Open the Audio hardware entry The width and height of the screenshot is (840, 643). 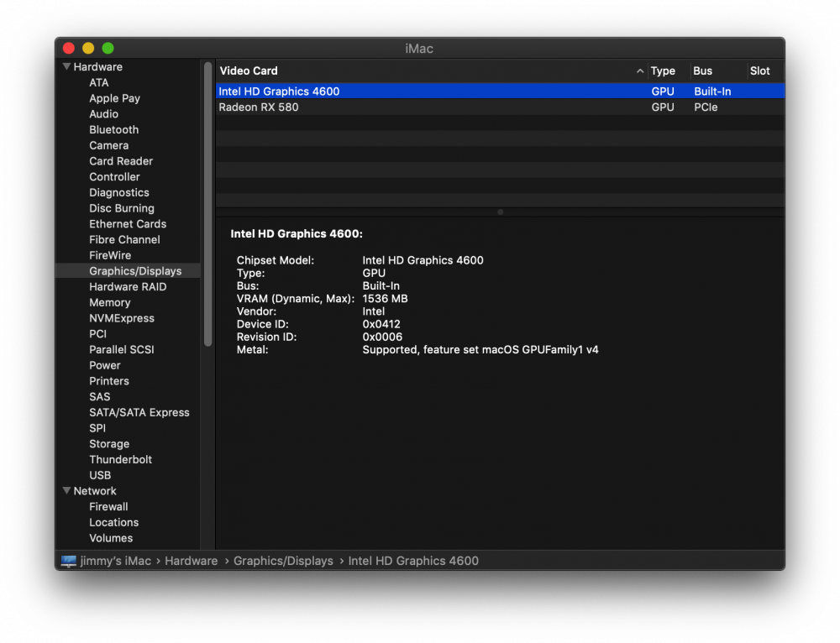click(x=104, y=114)
